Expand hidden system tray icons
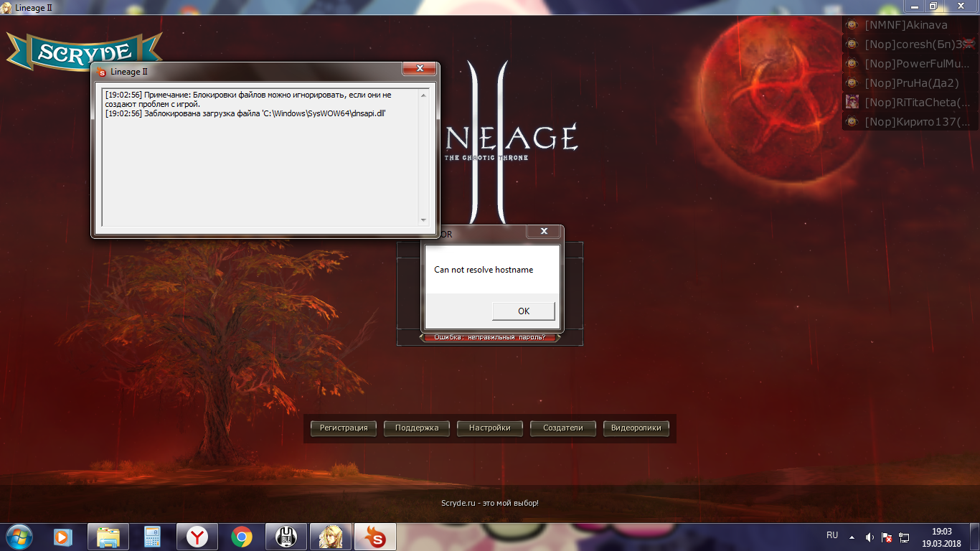The height and width of the screenshot is (551, 980). pyautogui.click(x=852, y=537)
